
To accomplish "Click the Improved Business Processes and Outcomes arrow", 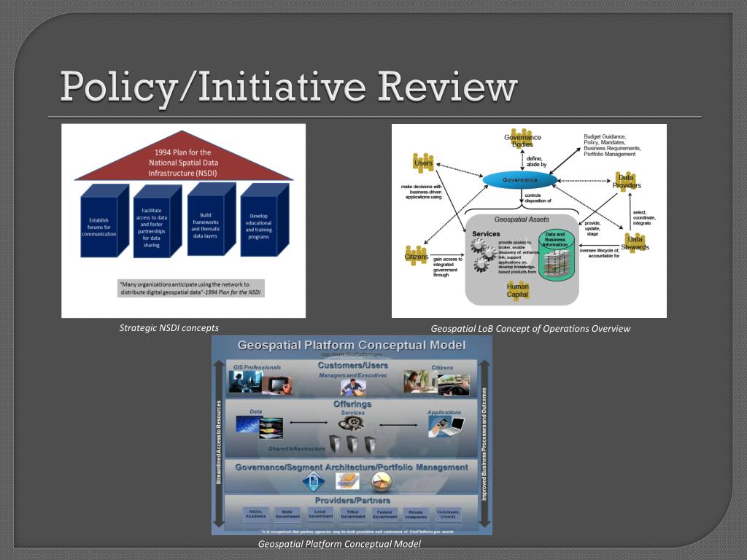I will 484,444.
